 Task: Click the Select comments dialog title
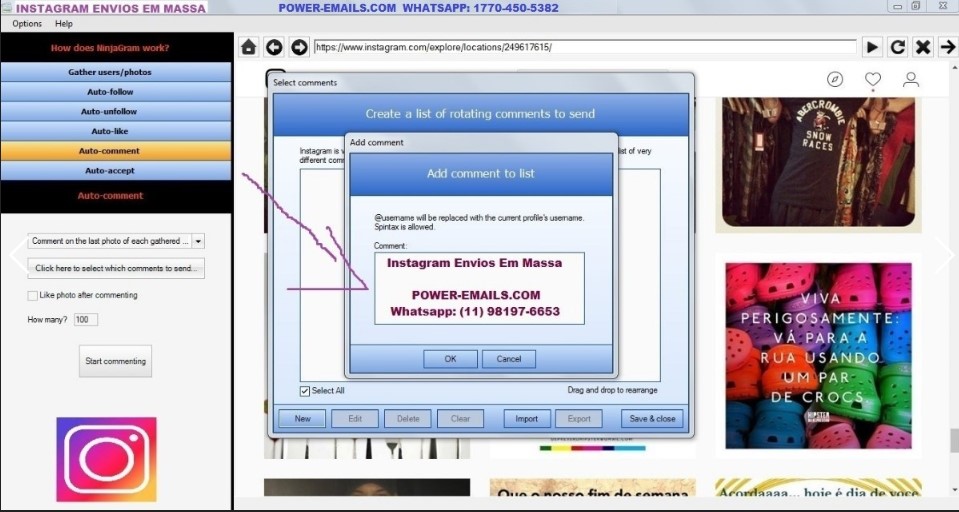(x=305, y=83)
